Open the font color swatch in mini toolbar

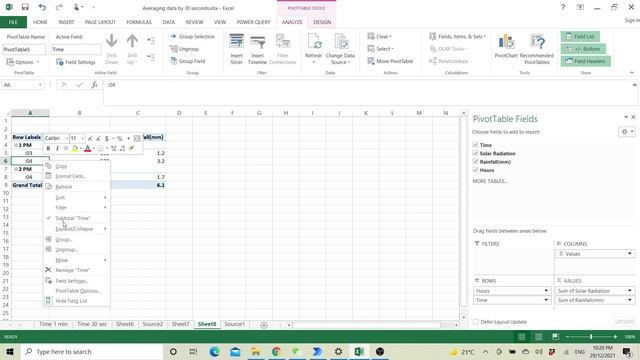87,149
